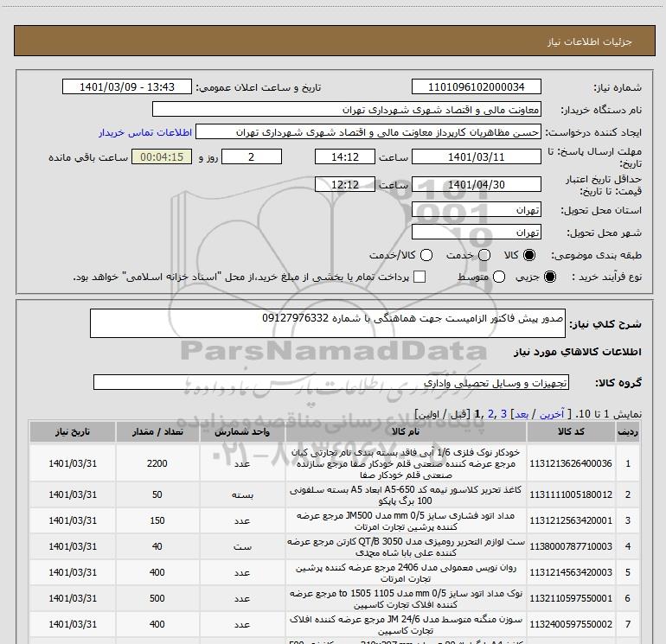Click the price validity time 12:12
The height and width of the screenshot is (644, 666).
coord(345,185)
